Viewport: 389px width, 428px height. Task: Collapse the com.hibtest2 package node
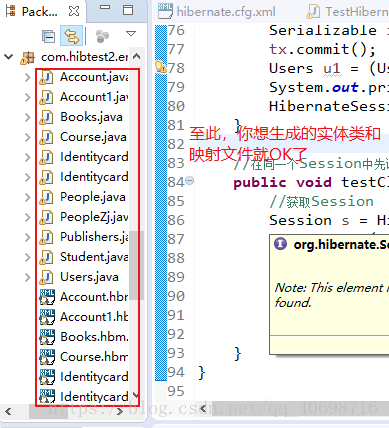(x=8, y=57)
